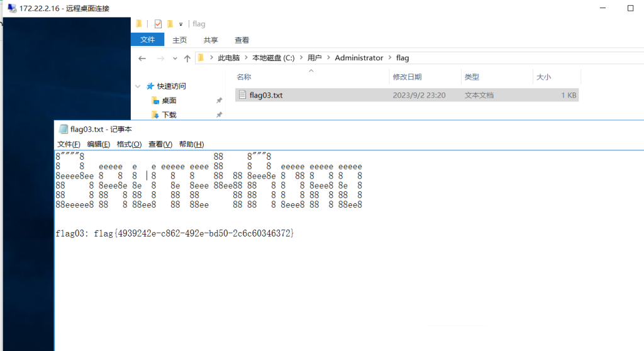
Task: Click the New Folder icon in title bar
Action: [x=170, y=24]
